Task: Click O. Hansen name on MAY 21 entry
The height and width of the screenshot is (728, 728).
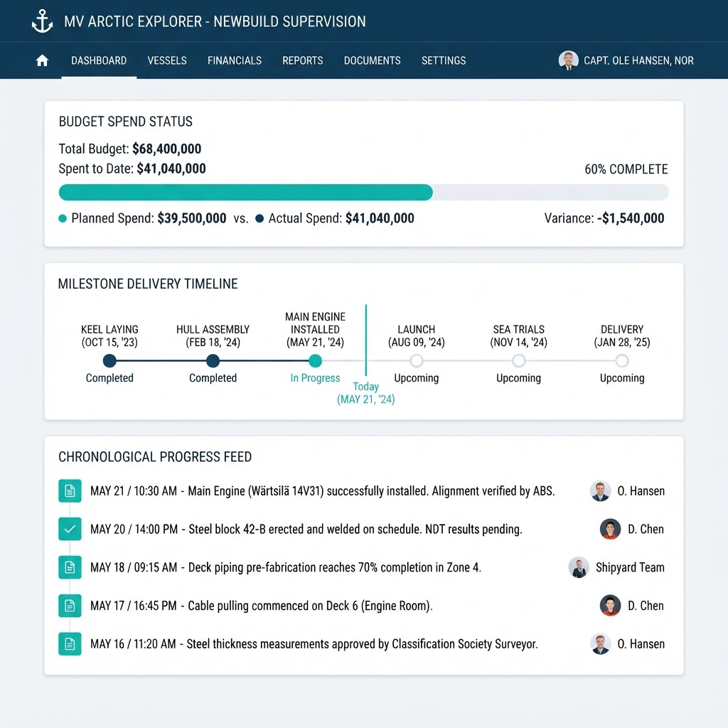Action: pyautogui.click(x=641, y=491)
